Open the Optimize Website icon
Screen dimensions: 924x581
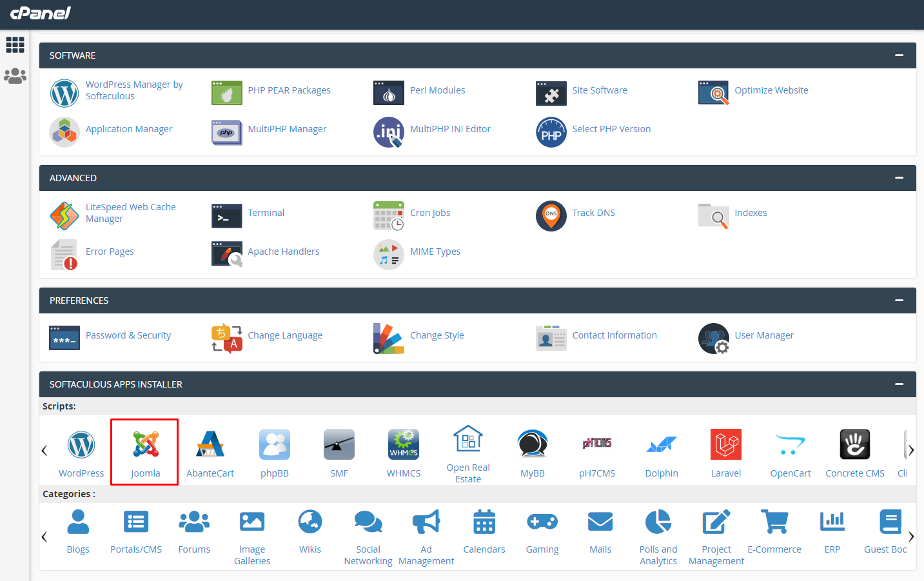click(714, 93)
